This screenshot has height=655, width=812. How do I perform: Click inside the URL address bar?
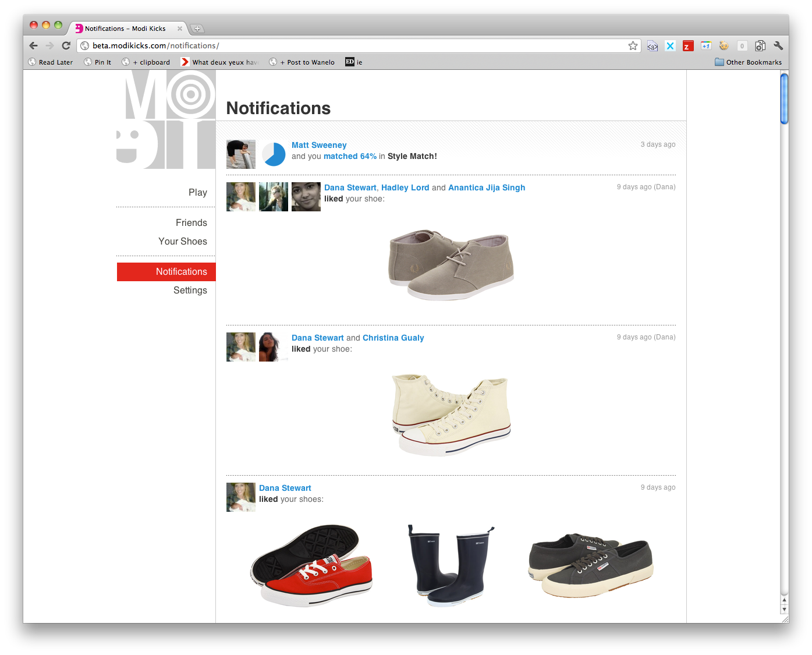(233, 45)
